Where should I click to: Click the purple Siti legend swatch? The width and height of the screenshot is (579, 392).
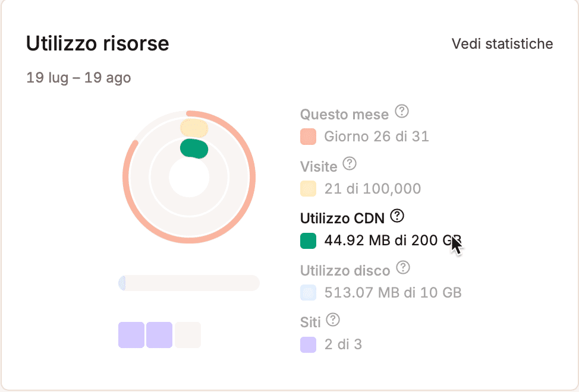(x=308, y=344)
